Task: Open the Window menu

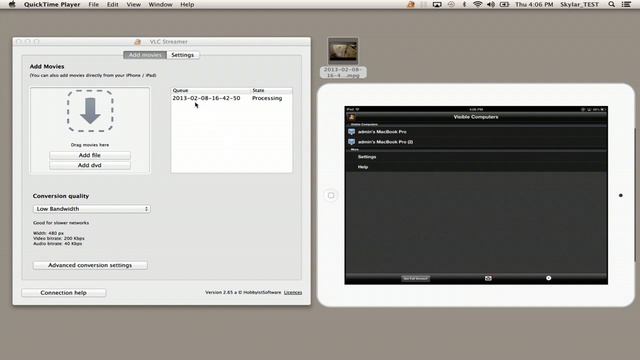Action: (160, 4)
